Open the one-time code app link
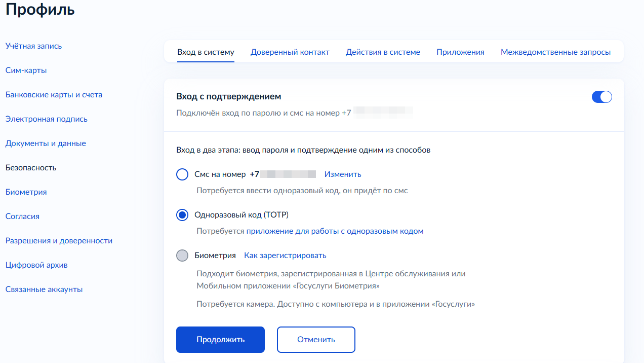This screenshot has width=644, height=363. pyautogui.click(x=335, y=231)
